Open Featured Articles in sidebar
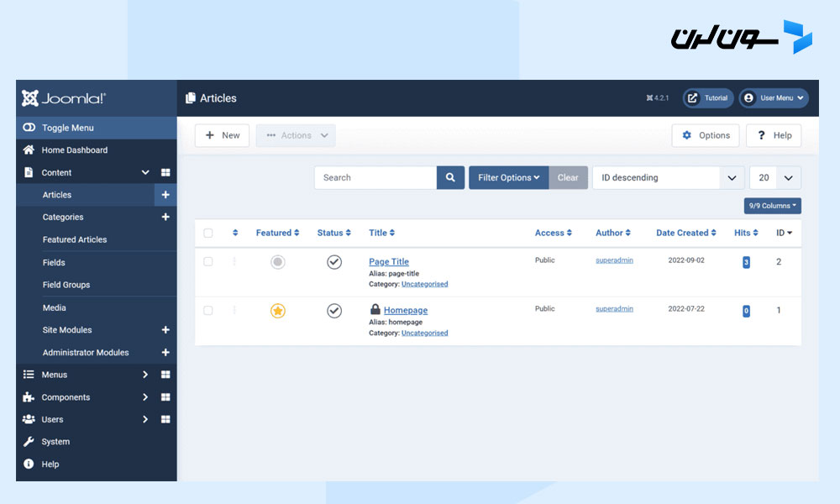The height and width of the screenshot is (504, 840). [x=75, y=239]
